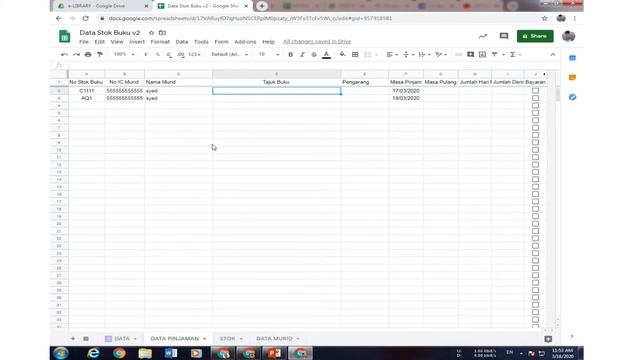Open the Explore button at bottom right
Screen dimensions: 640x360
pyautogui.click(x=548, y=339)
